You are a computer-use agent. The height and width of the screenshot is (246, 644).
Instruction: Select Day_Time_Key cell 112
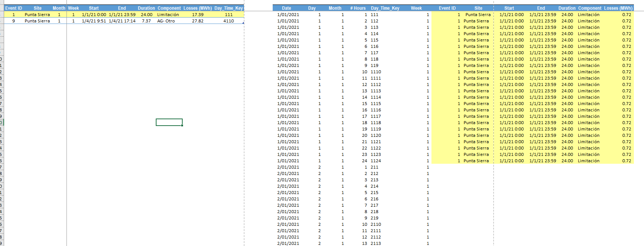[374, 21]
